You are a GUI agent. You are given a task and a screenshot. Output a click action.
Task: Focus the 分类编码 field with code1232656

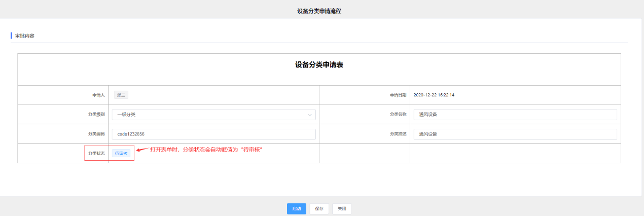tap(213, 134)
